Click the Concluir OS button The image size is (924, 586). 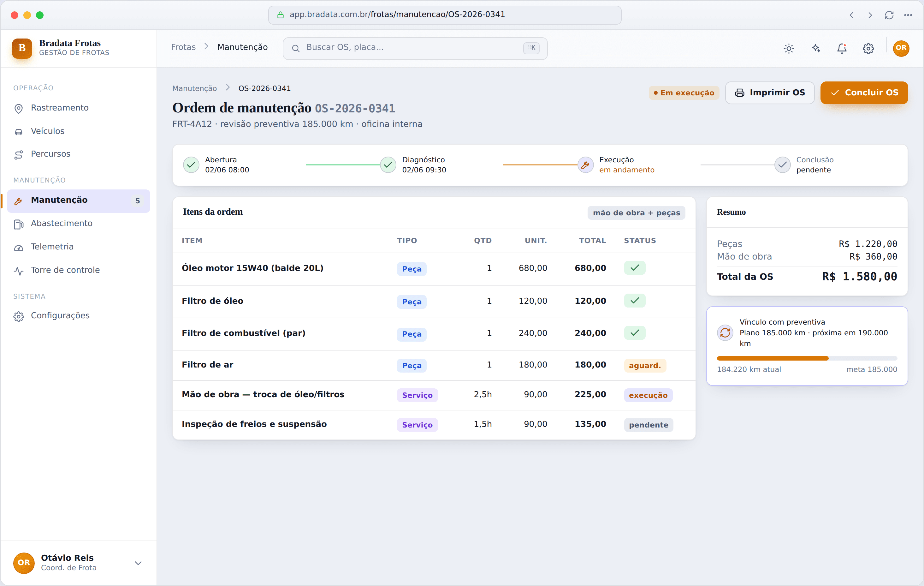(864, 93)
